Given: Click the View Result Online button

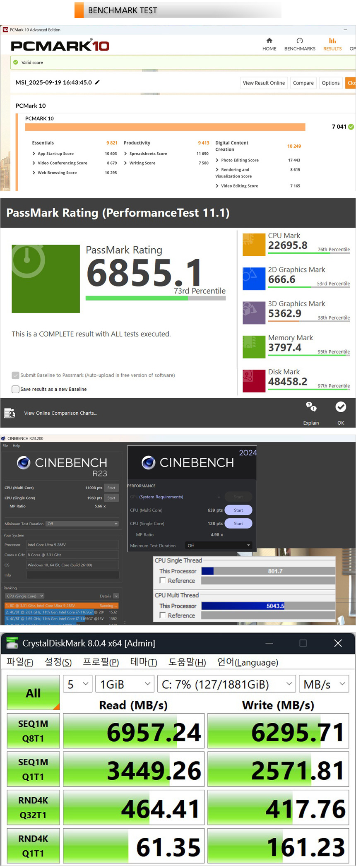Looking at the screenshot, I should tap(264, 83).
